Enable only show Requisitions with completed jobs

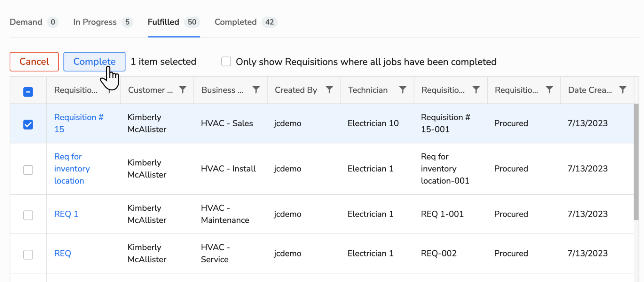[226, 62]
